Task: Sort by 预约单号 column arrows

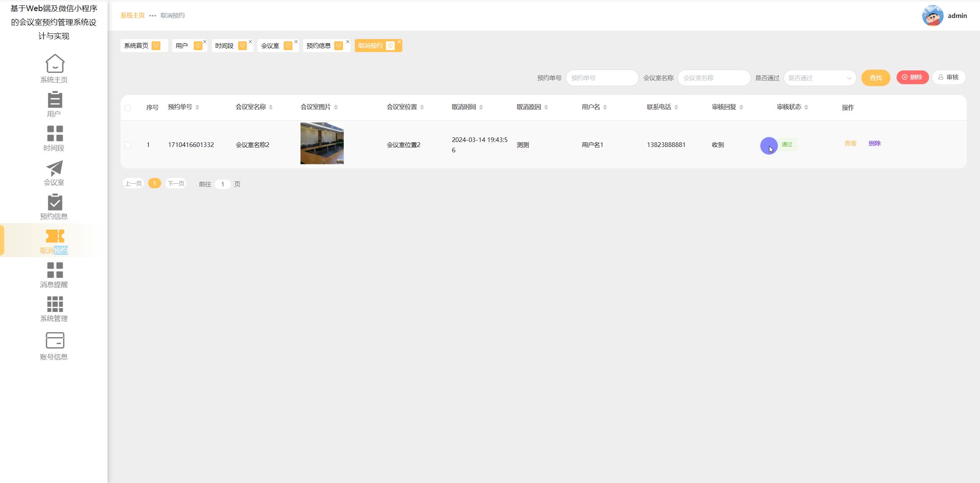Action: point(197,108)
